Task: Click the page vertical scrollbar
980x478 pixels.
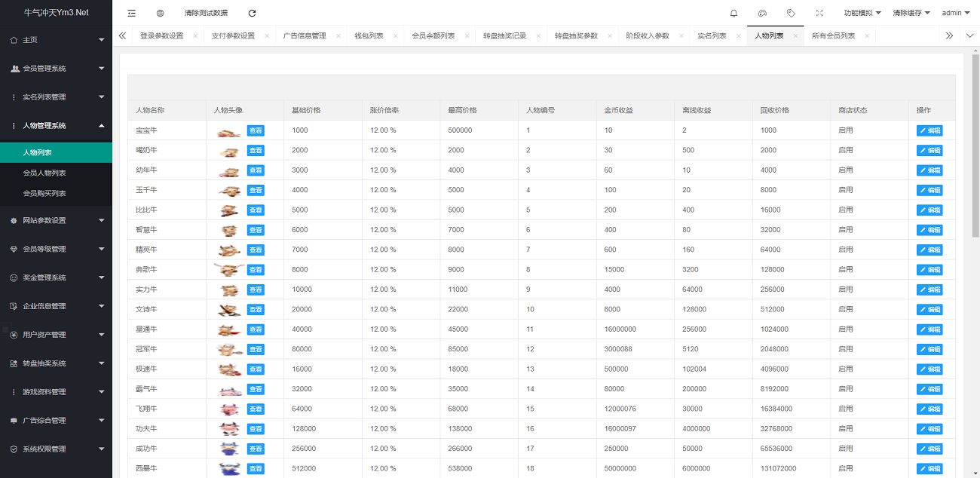Action: pos(975,147)
